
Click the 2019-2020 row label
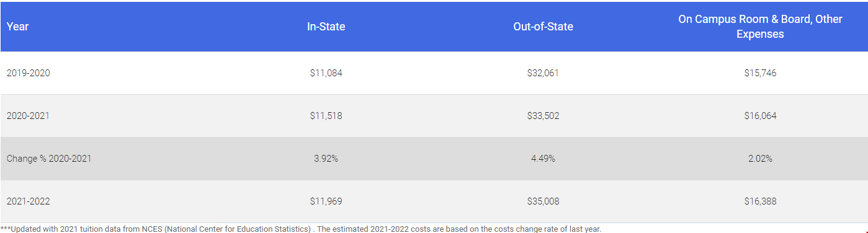pyautogui.click(x=28, y=73)
